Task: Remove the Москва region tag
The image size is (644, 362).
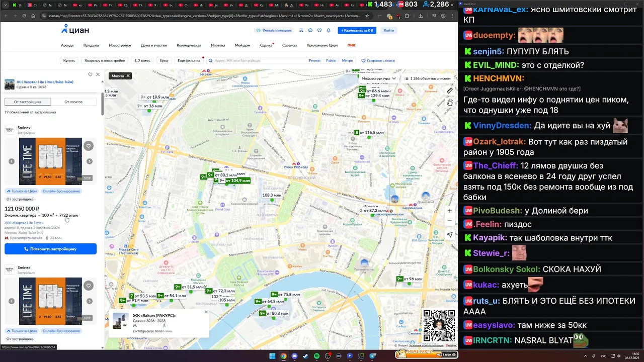Action: point(128,76)
